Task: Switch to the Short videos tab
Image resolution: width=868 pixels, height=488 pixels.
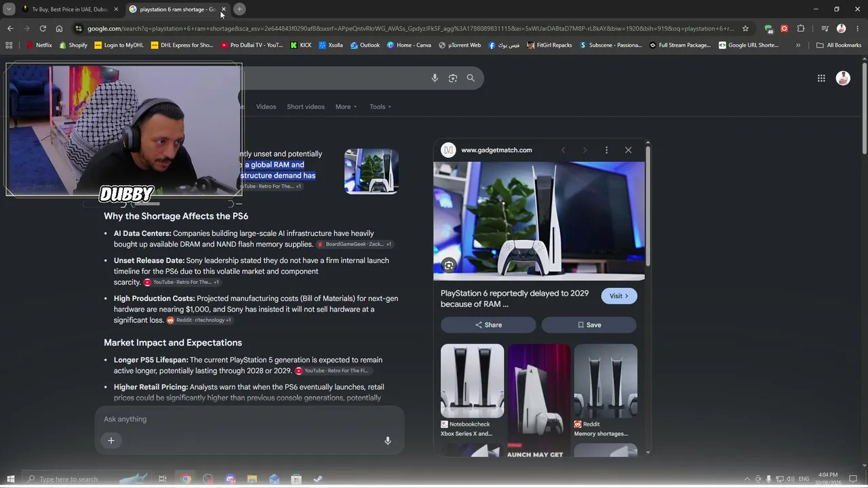Action: [x=306, y=106]
